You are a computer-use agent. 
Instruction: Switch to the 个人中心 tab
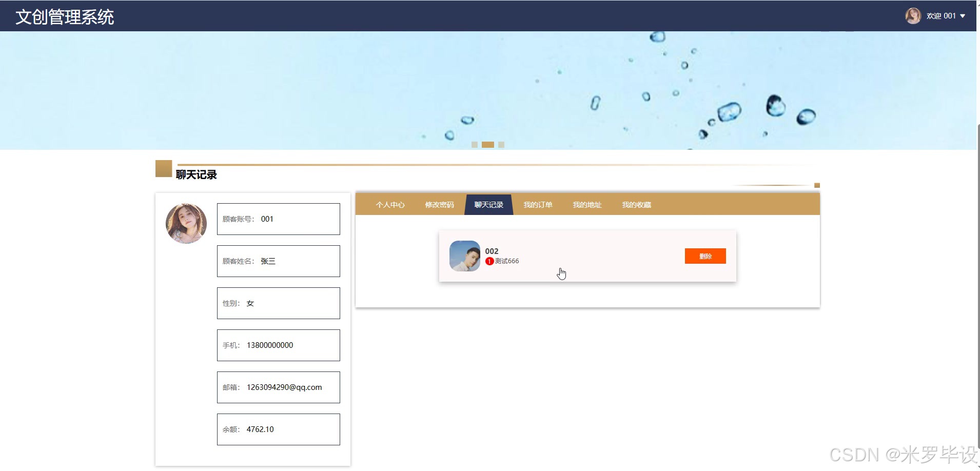[390, 205]
